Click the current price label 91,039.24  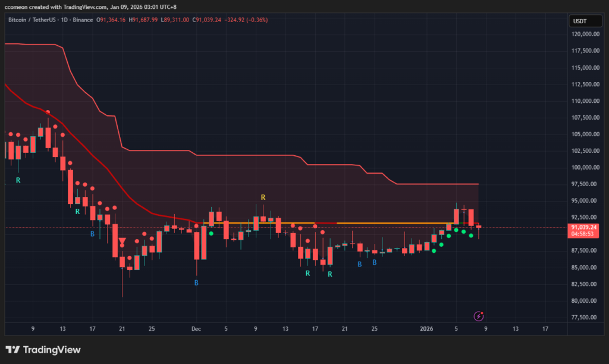tap(583, 227)
